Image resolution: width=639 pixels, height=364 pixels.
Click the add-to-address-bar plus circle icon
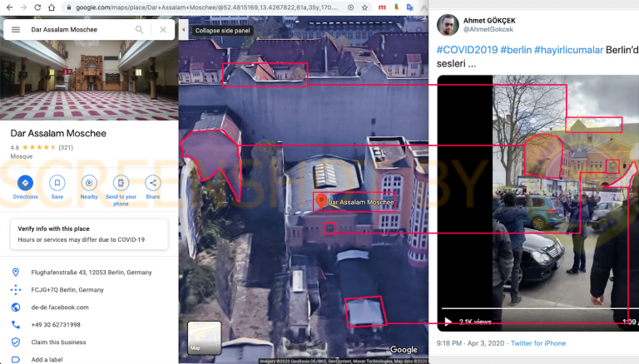coord(350,7)
